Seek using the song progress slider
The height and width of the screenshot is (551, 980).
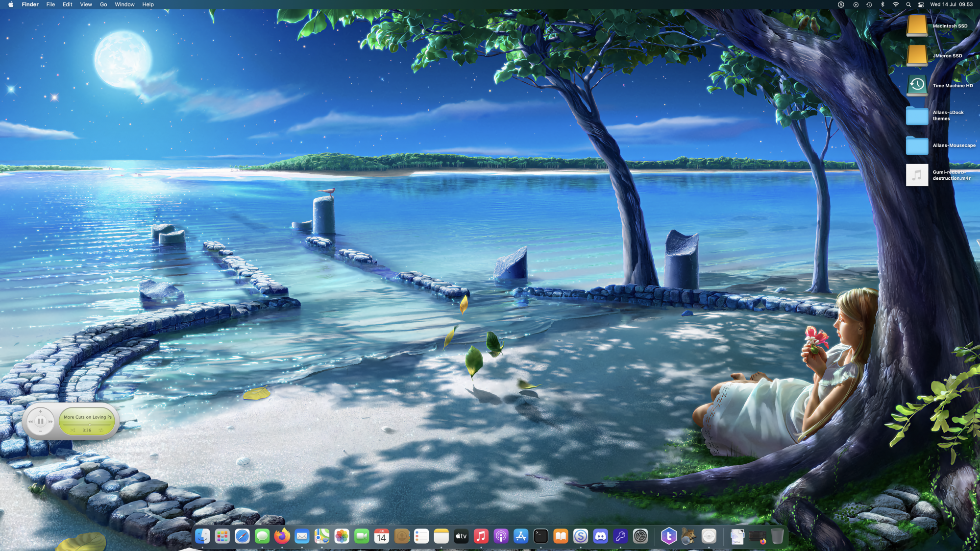click(87, 424)
